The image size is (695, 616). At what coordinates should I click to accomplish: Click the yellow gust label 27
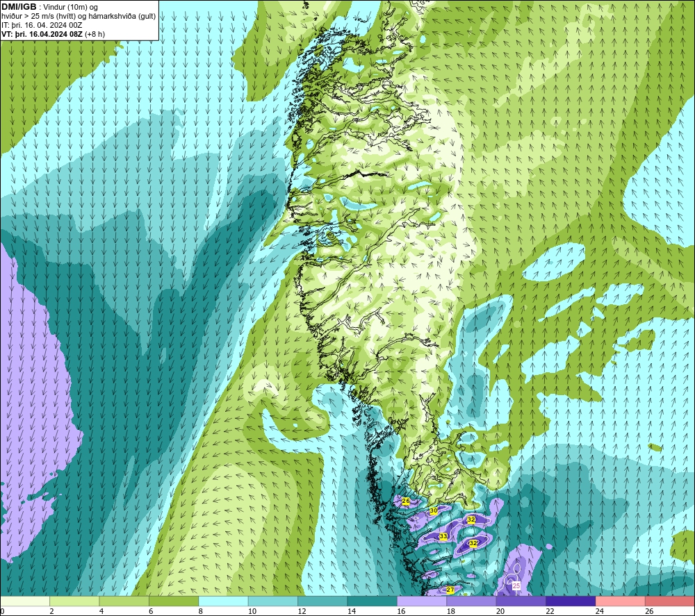pos(450,590)
